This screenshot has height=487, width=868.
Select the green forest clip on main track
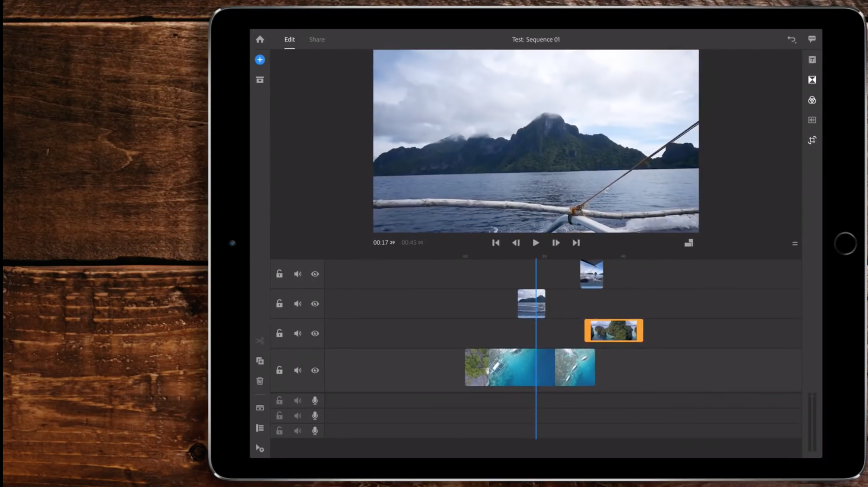[477, 367]
